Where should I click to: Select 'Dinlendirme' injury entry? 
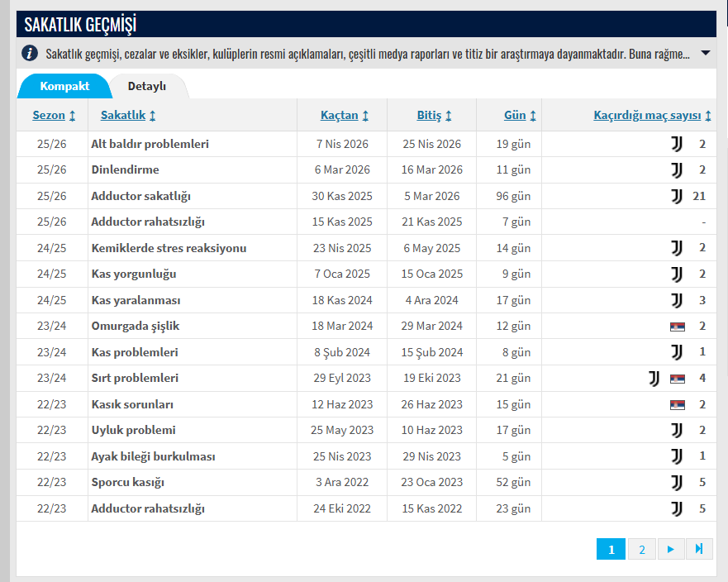click(126, 170)
